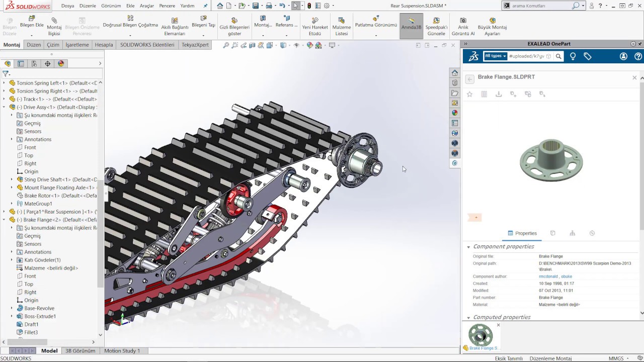This screenshot has height=362, width=644.
Task: Click the Save floppy disk icon
Action: (256, 6)
